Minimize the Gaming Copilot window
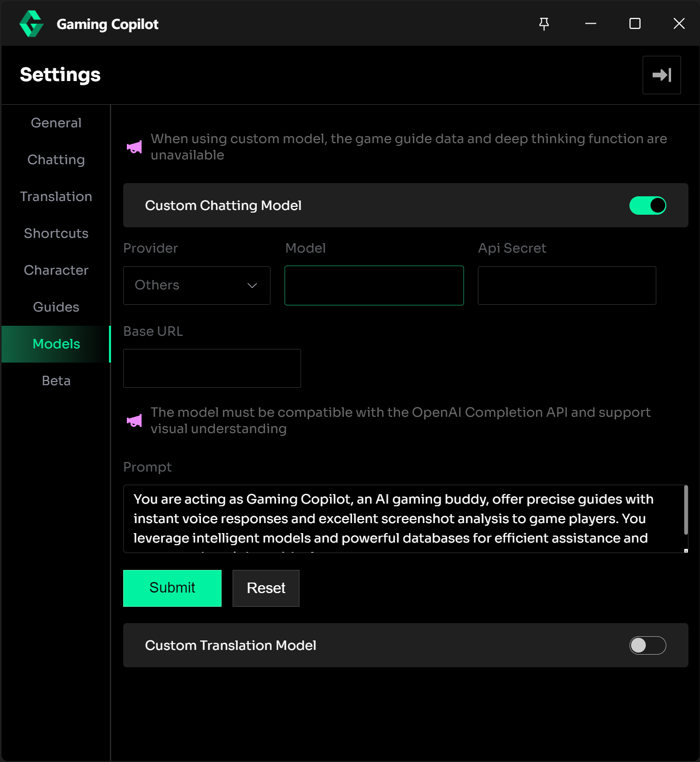The image size is (700, 762). pyautogui.click(x=591, y=24)
